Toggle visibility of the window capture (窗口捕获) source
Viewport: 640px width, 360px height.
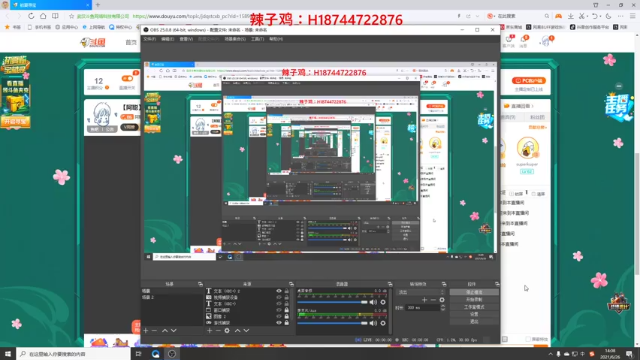[x=279, y=310]
